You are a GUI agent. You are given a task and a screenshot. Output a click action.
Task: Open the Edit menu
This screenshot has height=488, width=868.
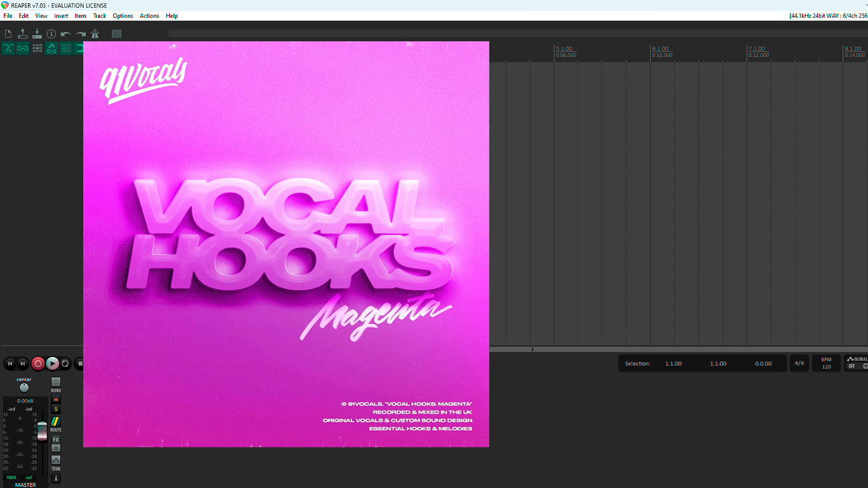pyautogui.click(x=24, y=16)
